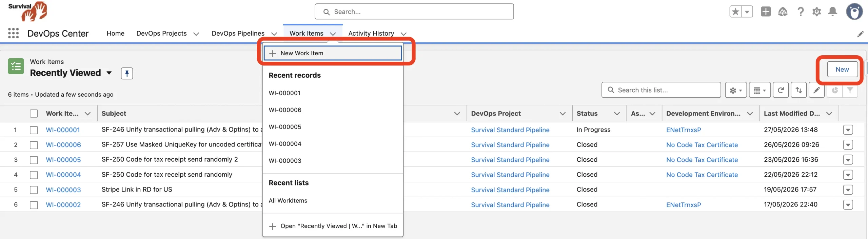Collapse the Work Items tab chevron
The height and width of the screenshot is (239, 868).
[x=333, y=34]
